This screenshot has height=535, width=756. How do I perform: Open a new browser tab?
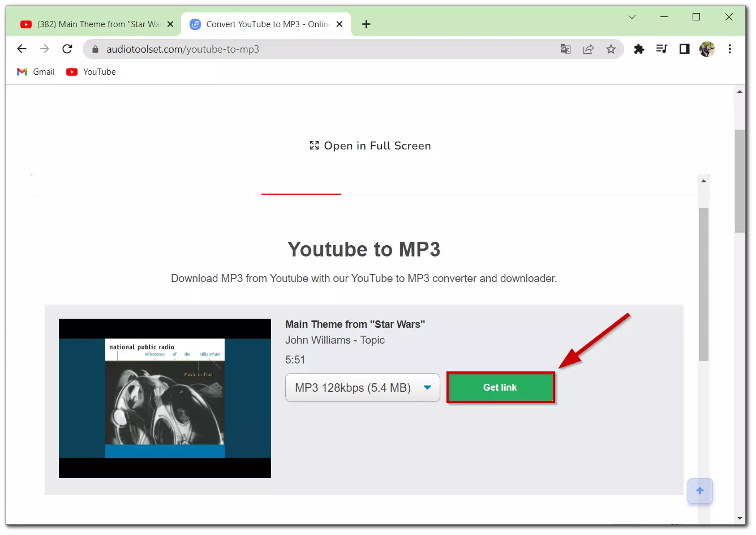[x=366, y=24]
